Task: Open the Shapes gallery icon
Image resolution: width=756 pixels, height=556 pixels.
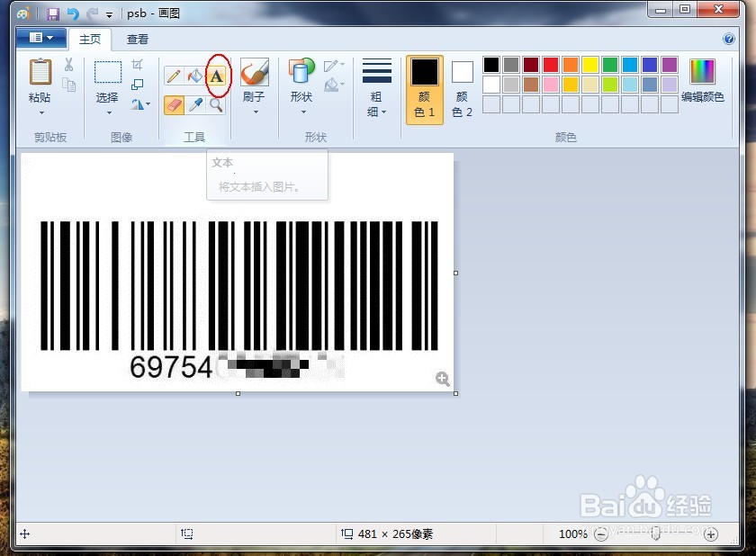Action: [x=301, y=71]
